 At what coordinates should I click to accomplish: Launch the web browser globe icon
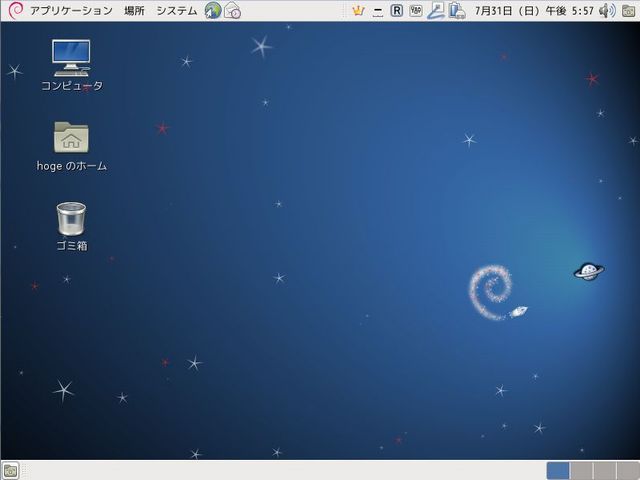coord(213,10)
